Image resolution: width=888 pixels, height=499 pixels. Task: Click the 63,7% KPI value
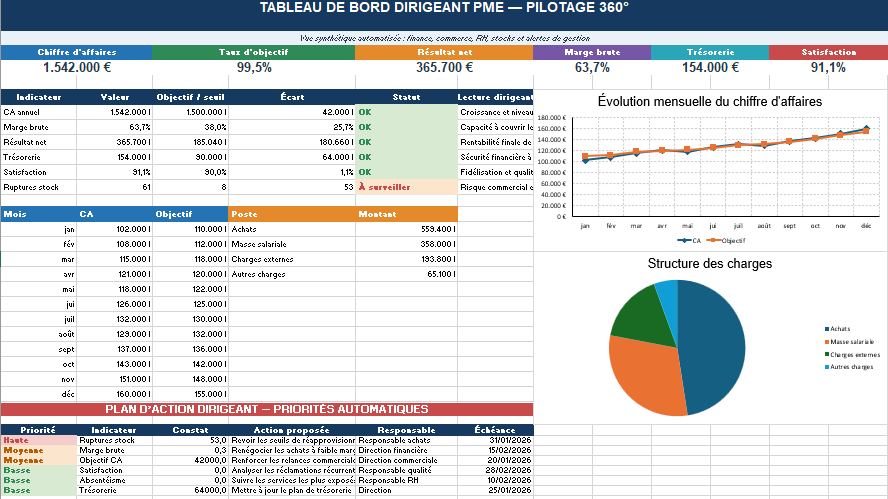point(592,67)
